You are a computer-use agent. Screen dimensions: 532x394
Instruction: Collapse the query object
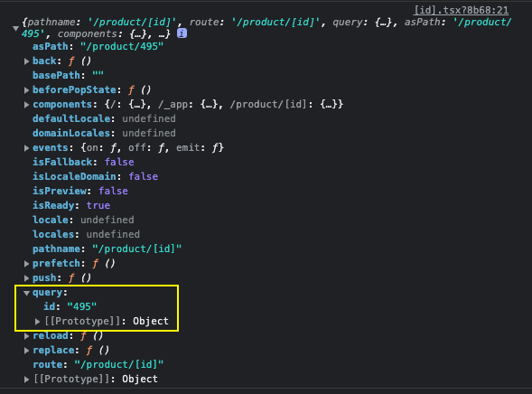pos(26,293)
